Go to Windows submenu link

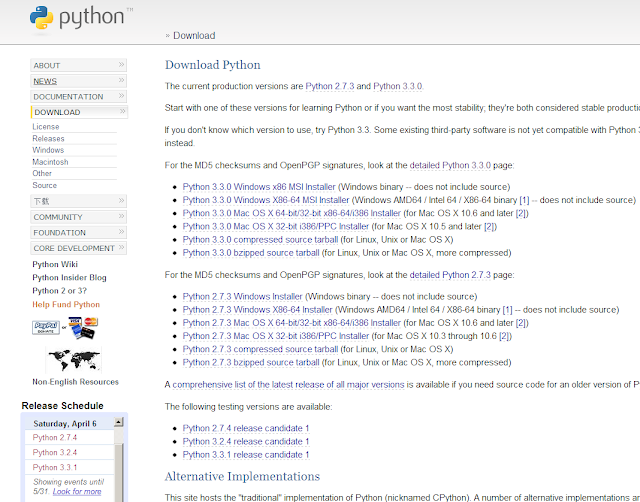point(48,150)
